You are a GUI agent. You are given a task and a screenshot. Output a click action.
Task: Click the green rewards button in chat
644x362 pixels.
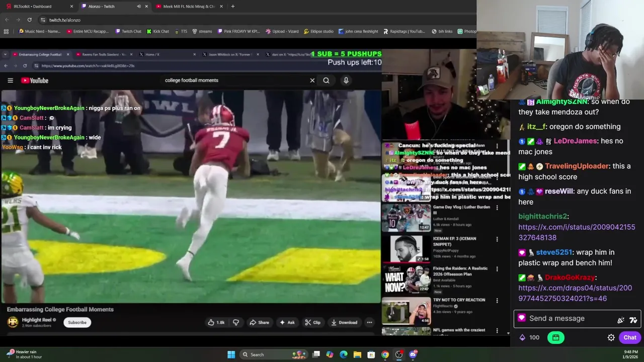(x=556, y=338)
